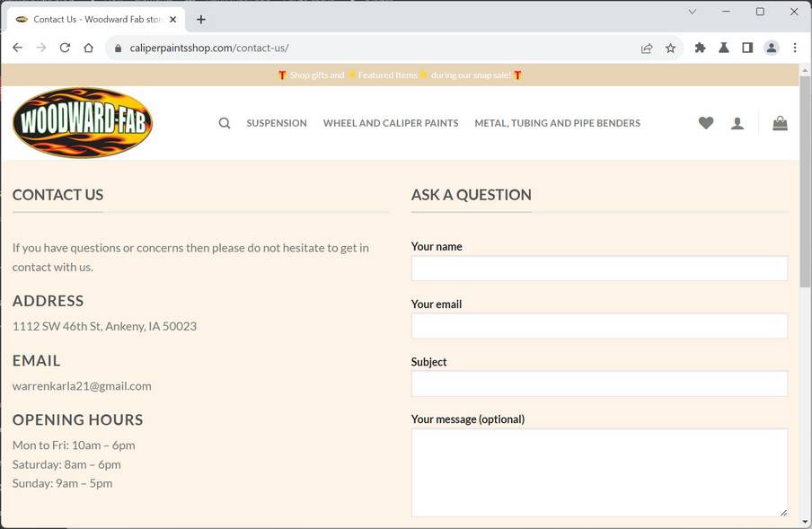The height and width of the screenshot is (529, 812).
Task: Click the Featured Items banner link
Action: [387, 75]
